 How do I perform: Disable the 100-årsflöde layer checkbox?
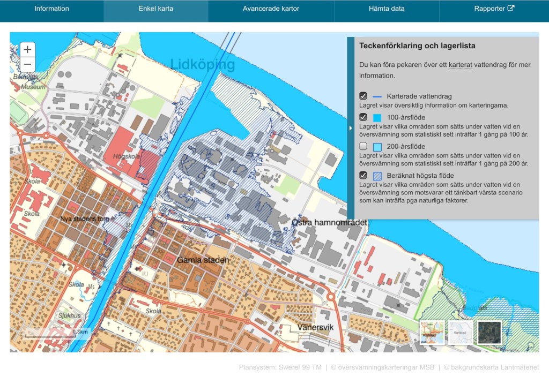tap(363, 117)
